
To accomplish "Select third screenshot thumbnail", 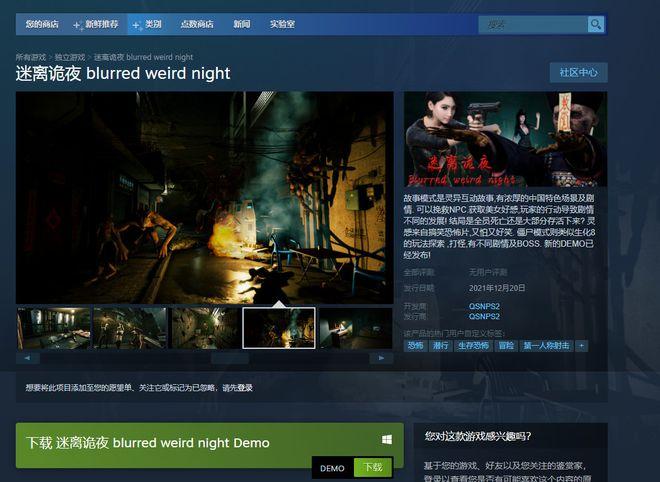I will click(205, 328).
